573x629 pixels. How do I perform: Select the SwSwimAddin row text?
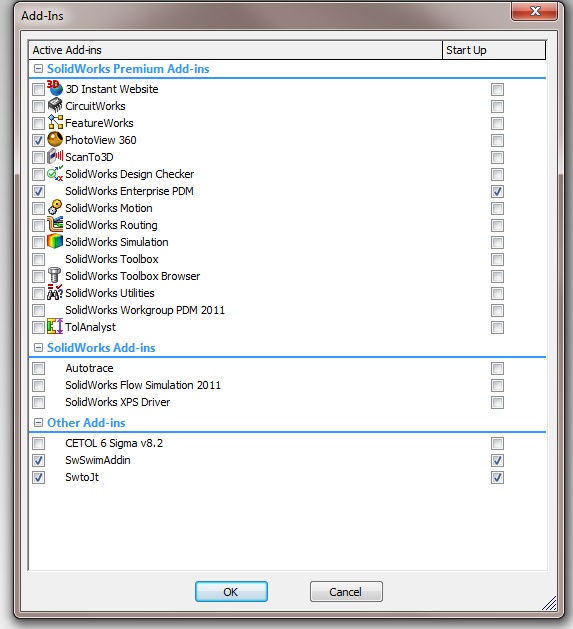pyautogui.click(x=98, y=460)
